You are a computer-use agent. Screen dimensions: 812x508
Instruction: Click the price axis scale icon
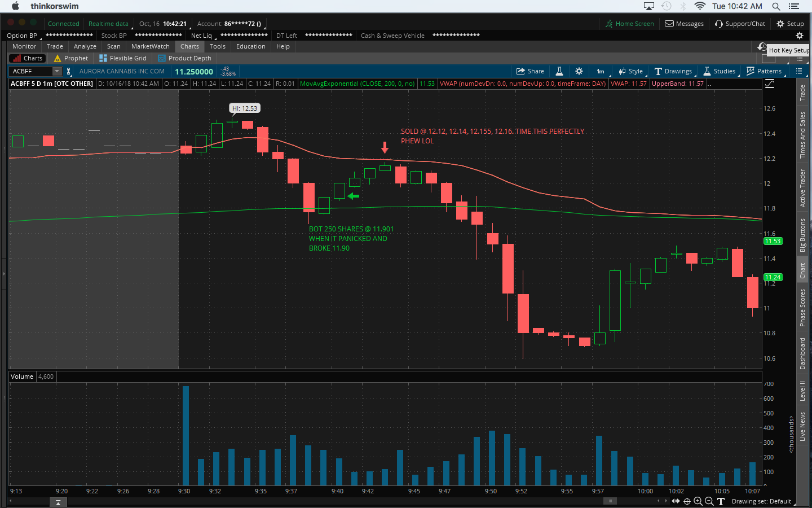(770, 84)
